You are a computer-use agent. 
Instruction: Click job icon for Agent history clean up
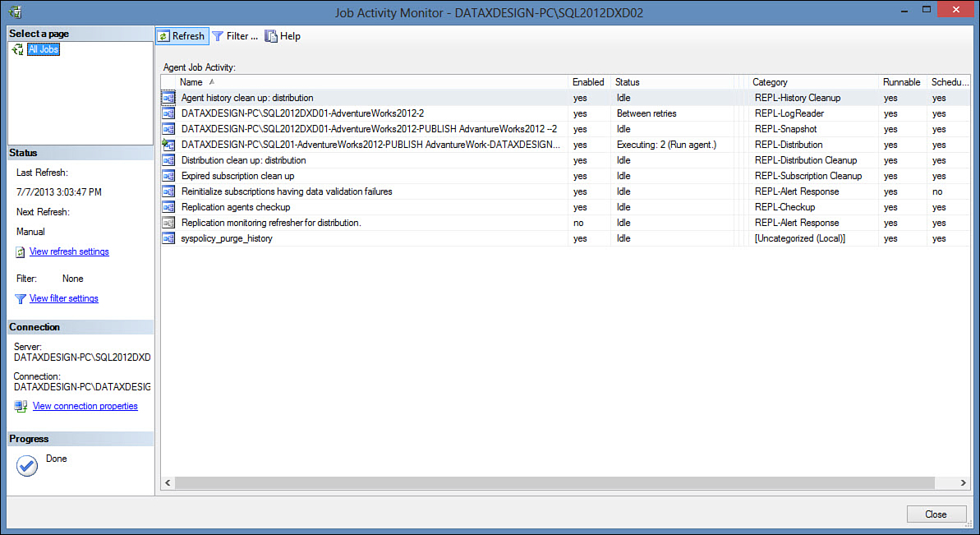(168, 98)
